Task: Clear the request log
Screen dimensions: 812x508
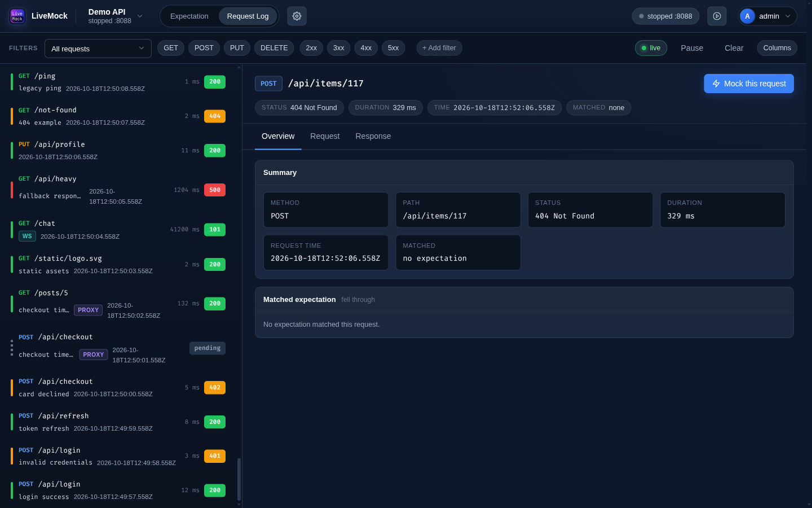Action: pos(734,48)
